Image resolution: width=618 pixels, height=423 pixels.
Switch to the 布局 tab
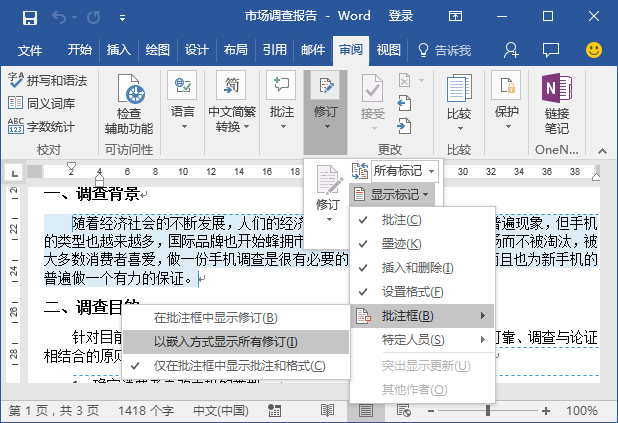pyautogui.click(x=235, y=50)
